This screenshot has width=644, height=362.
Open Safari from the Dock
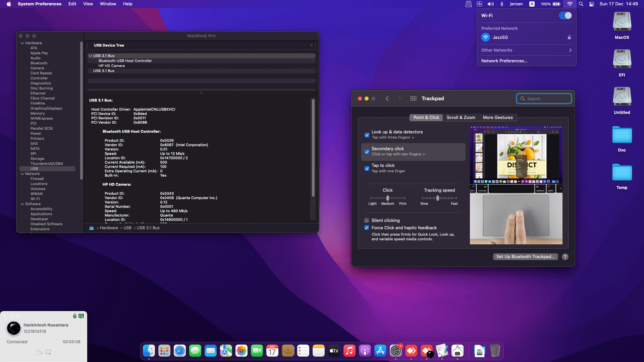180,351
